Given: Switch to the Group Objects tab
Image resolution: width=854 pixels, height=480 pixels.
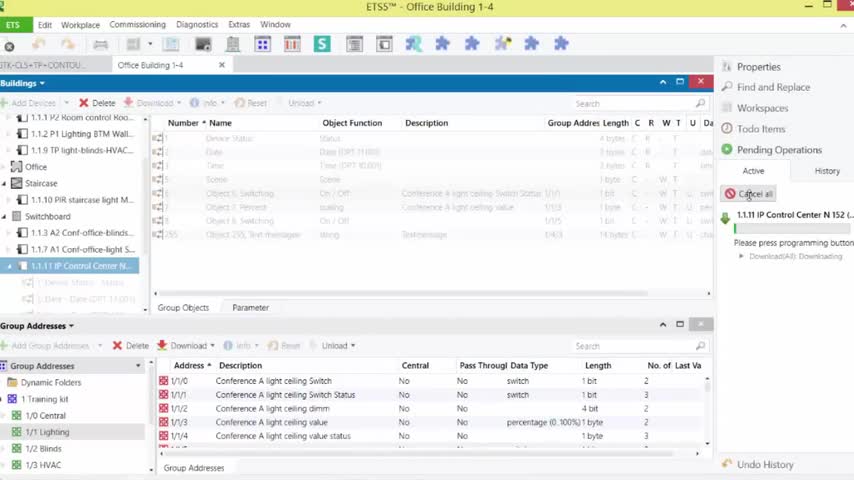Looking at the screenshot, I should point(183,308).
